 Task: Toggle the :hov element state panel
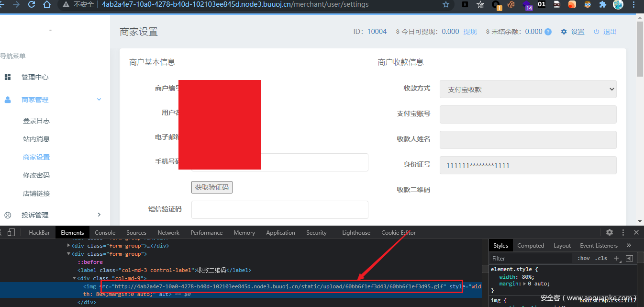pos(584,258)
